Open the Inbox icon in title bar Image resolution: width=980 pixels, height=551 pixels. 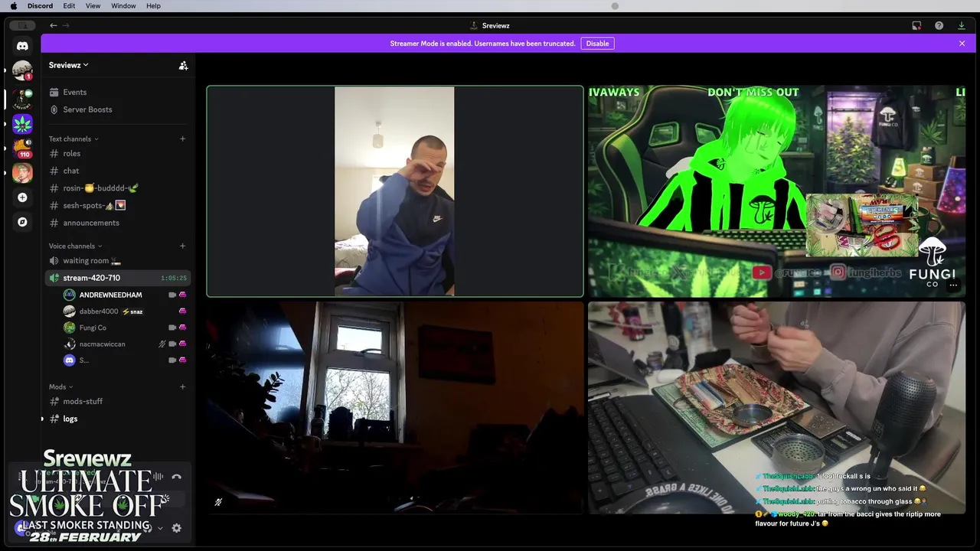pyautogui.click(x=916, y=25)
